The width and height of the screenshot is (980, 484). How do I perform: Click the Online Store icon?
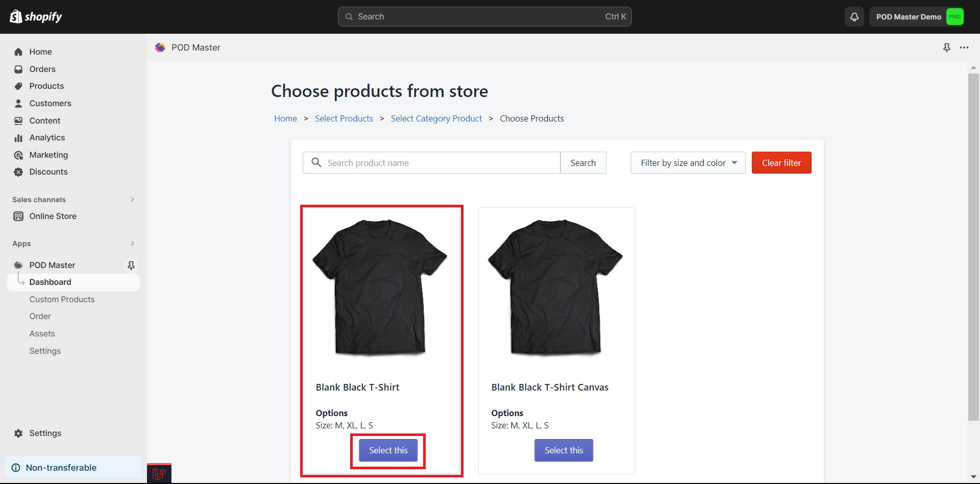click(x=18, y=216)
